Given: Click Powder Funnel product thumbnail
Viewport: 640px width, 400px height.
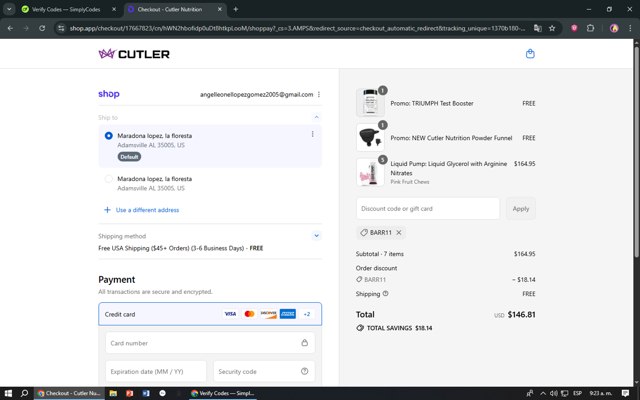Looking at the screenshot, I should 370,138.
